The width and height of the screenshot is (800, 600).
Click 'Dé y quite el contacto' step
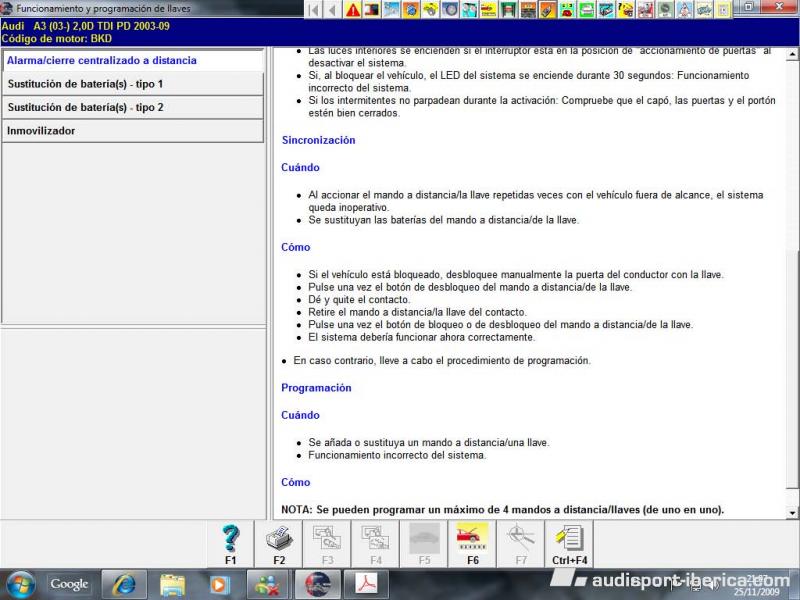tap(359, 299)
